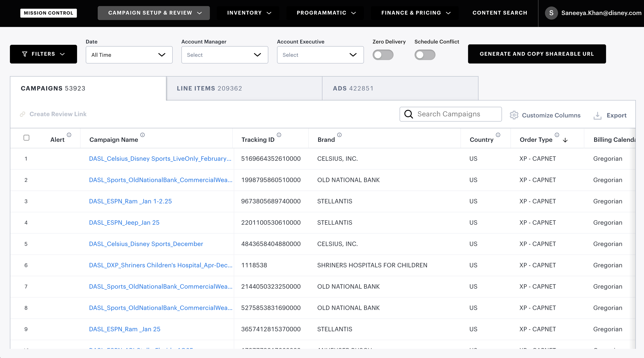
Task: Click tracking ID 2201100530610000
Action: coord(271,223)
